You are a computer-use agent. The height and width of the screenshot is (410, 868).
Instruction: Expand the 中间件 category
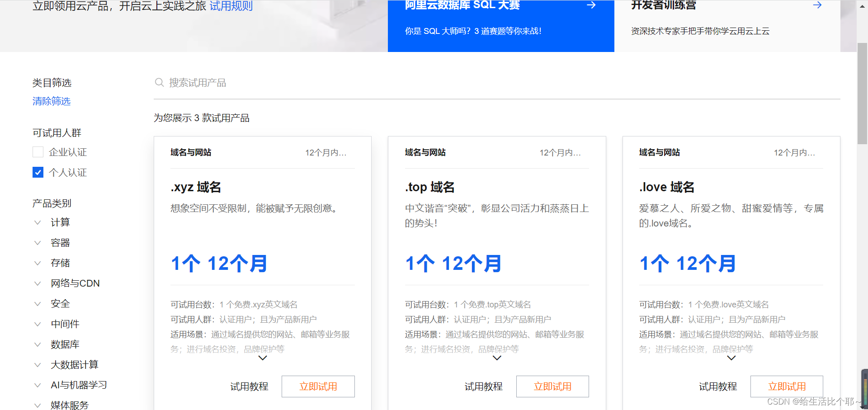point(38,324)
